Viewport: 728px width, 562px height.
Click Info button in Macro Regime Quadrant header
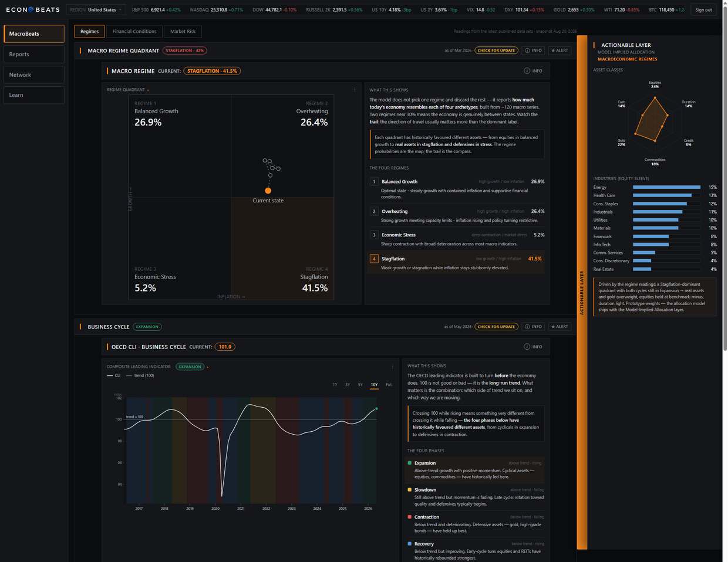click(x=534, y=50)
